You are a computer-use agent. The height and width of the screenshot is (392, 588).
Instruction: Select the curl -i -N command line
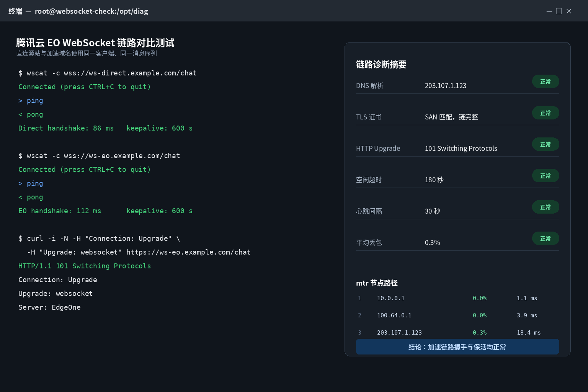click(x=99, y=238)
